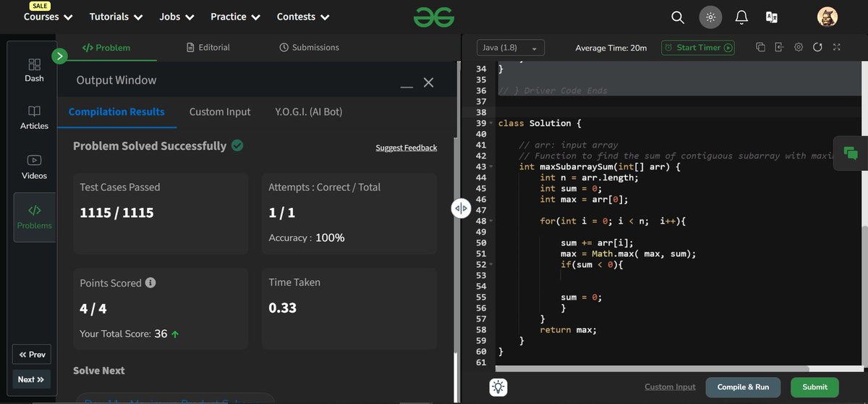Select the Compilation Results tab
Screen dimensions: 868x404
116,111
